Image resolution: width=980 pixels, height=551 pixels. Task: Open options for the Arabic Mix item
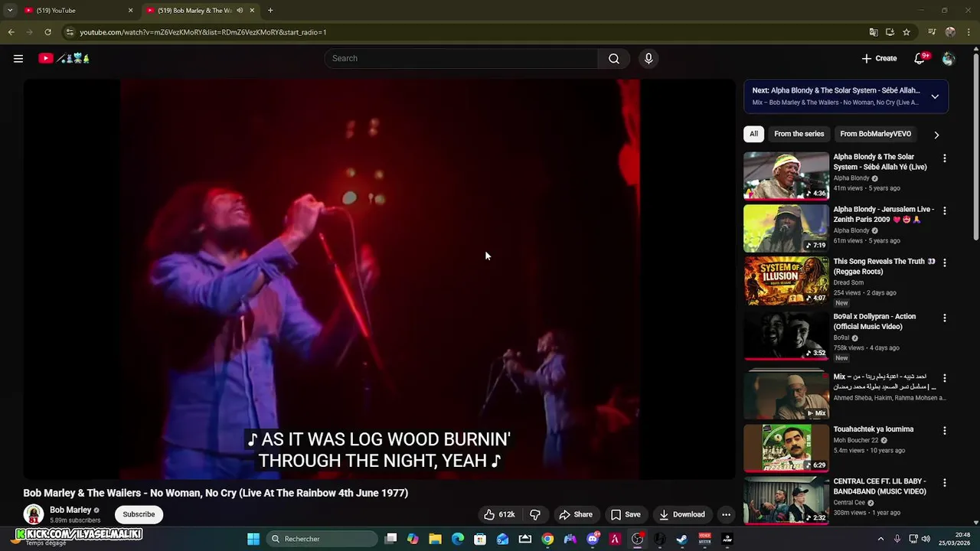944,378
